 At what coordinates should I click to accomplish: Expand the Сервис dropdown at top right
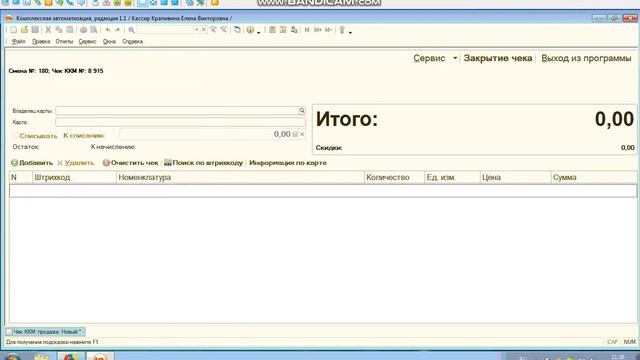(455, 58)
